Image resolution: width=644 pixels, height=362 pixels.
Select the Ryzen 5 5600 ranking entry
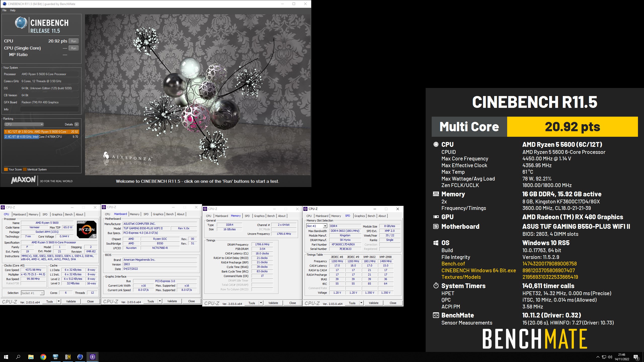coord(42,131)
